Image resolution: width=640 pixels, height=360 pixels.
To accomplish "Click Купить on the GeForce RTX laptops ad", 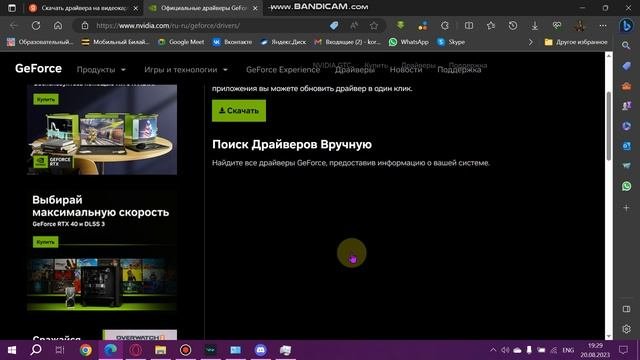I will tap(46, 99).
